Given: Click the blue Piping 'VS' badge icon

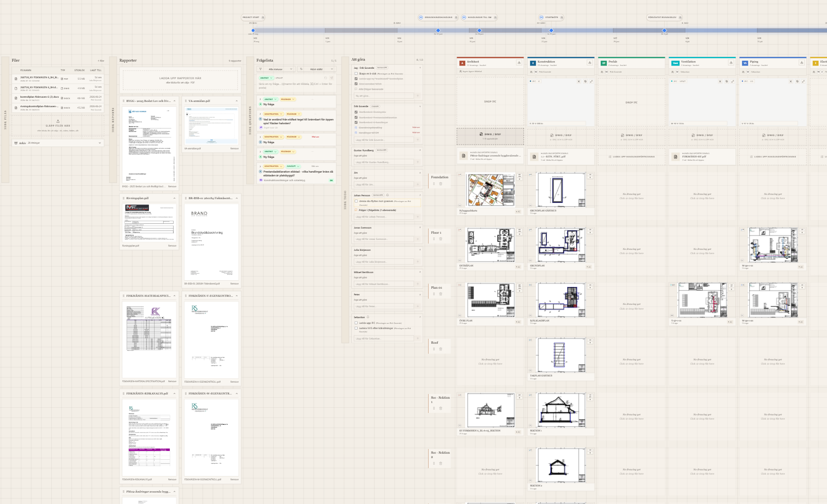Looking at the screenshot, I should (x=745, y=63).
